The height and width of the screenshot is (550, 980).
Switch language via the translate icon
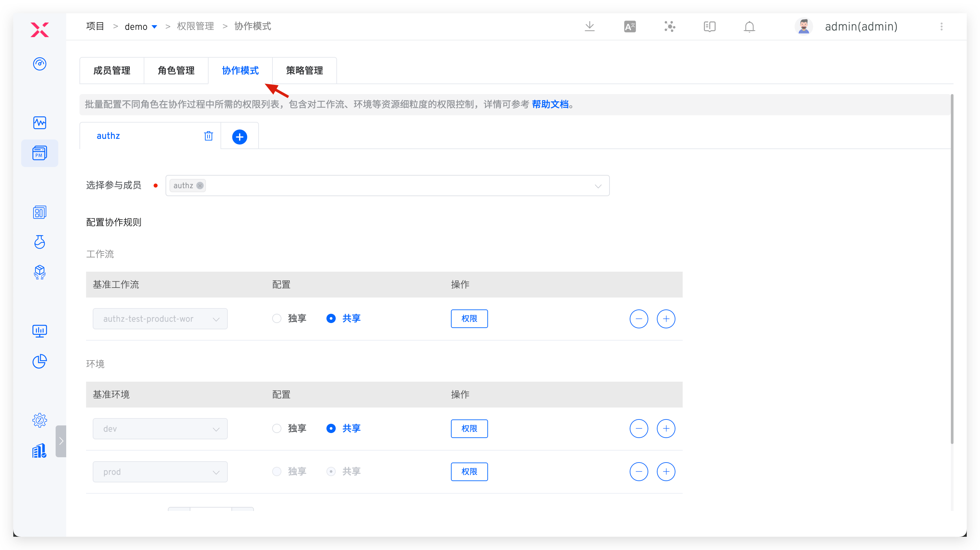[630, 26]
